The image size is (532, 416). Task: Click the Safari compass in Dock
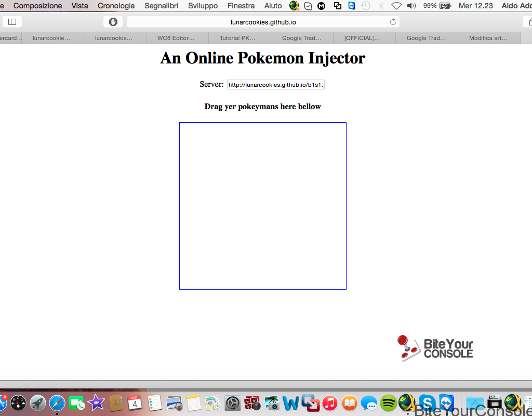(57, 404)
